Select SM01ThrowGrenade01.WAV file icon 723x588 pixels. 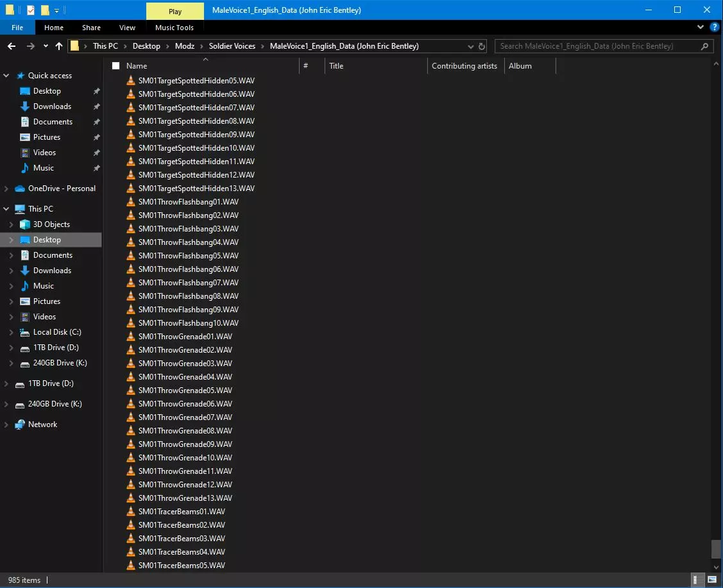coord(131,336)
